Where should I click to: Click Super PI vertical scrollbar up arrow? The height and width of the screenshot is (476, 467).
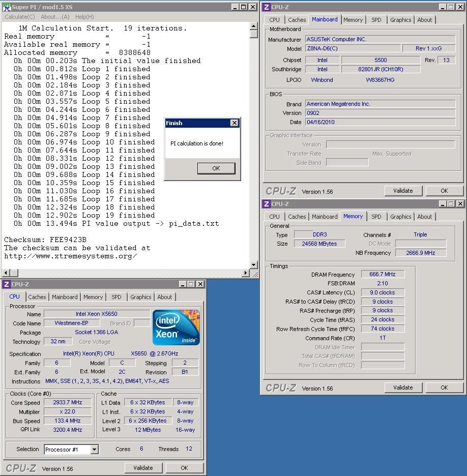point(254,26)
